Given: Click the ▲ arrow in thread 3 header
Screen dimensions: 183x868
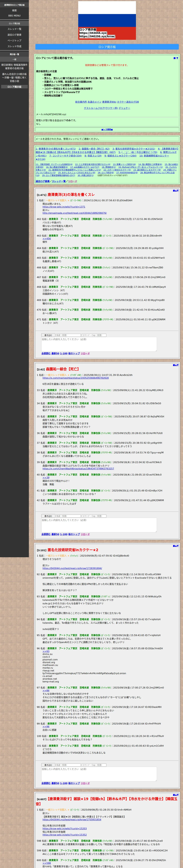Looking at the screenshot, I should [x=176, y=546].
